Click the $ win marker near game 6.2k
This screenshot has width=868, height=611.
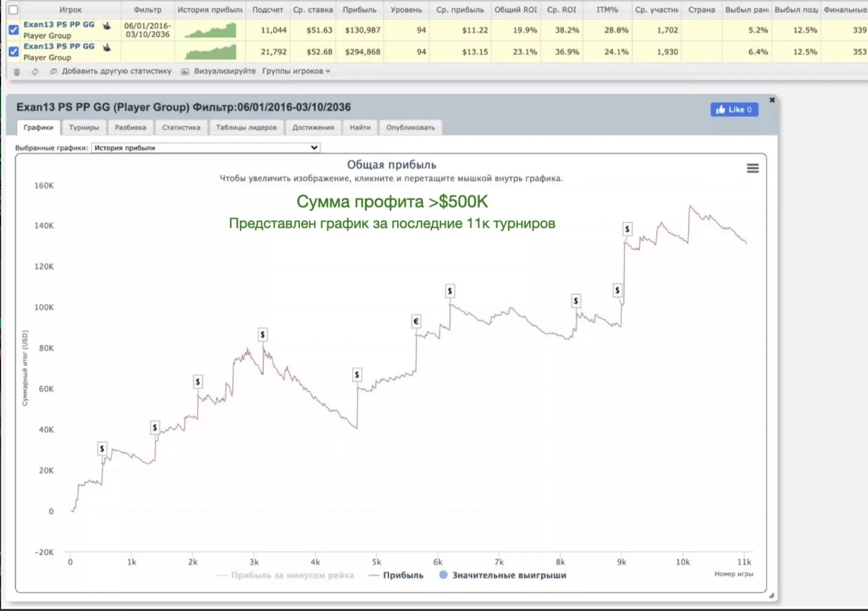tap(449, 291)
